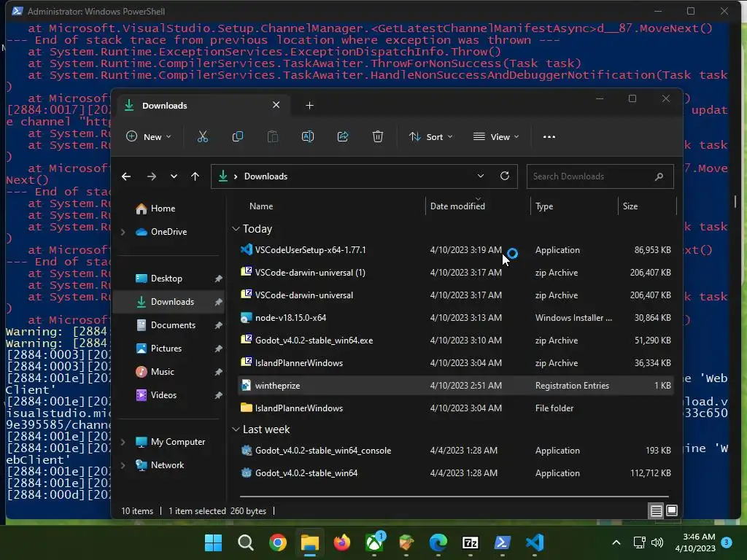This screenshot has width=747, height=560.
Task: Click the PowerShell window vertical scrollbar
Action: [x=735, y=201]
